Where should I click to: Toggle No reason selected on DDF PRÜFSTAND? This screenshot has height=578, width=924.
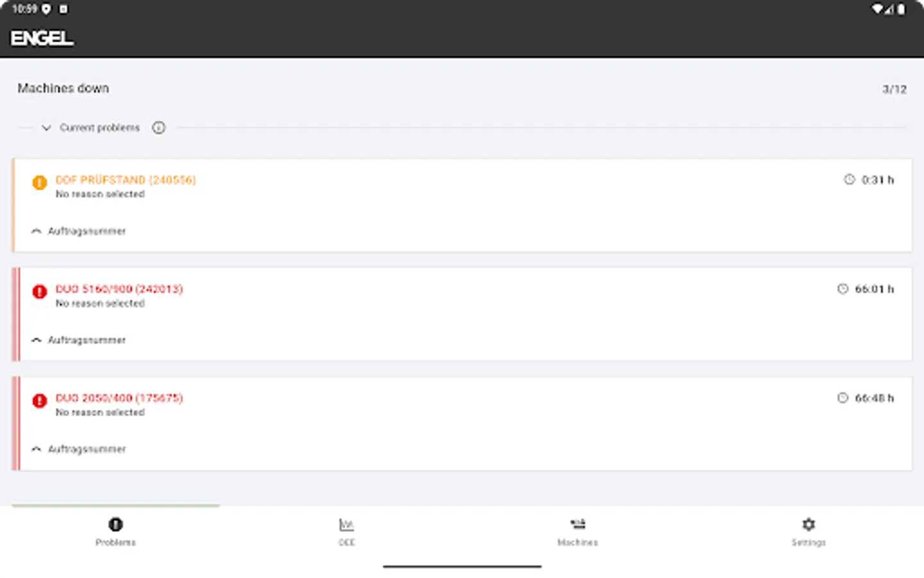100,194
